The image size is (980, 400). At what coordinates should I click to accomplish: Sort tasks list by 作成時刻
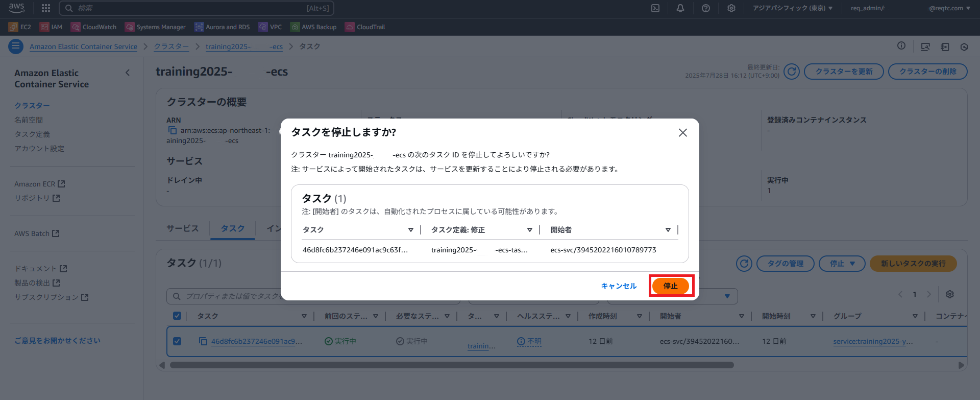pyautogui.click(x=640, y=316)
